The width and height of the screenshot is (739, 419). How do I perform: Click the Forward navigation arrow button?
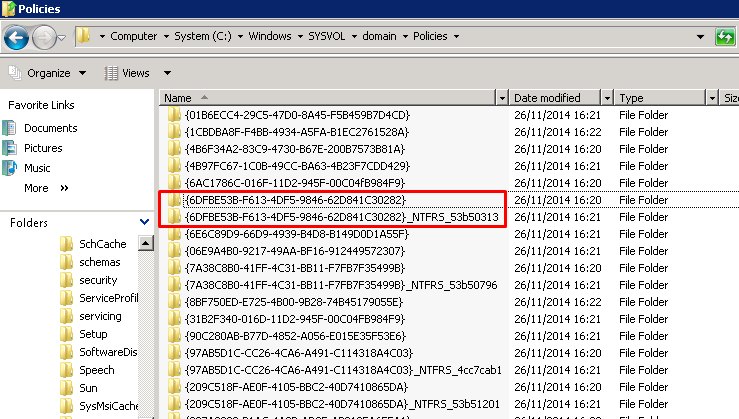coord(45,38)
